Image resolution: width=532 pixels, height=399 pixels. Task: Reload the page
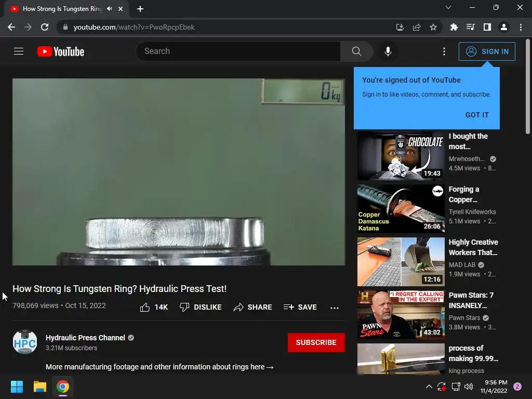pos(45,27)
